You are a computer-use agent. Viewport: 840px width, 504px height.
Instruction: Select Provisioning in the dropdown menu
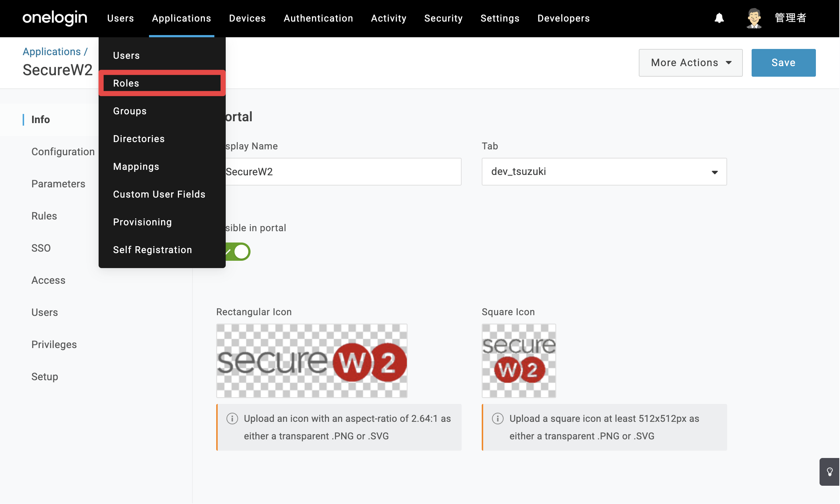(162, 222)
